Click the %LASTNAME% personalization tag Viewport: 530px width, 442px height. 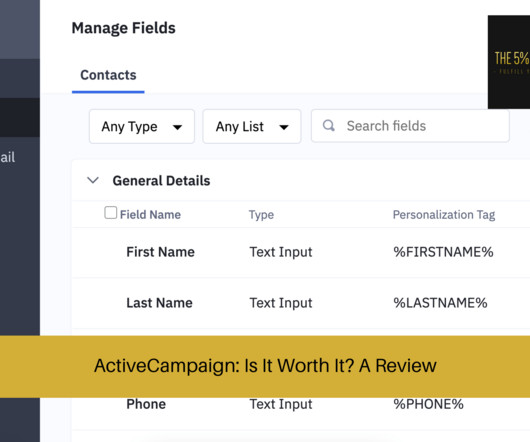pyautogui.click(x=440, y=303)
